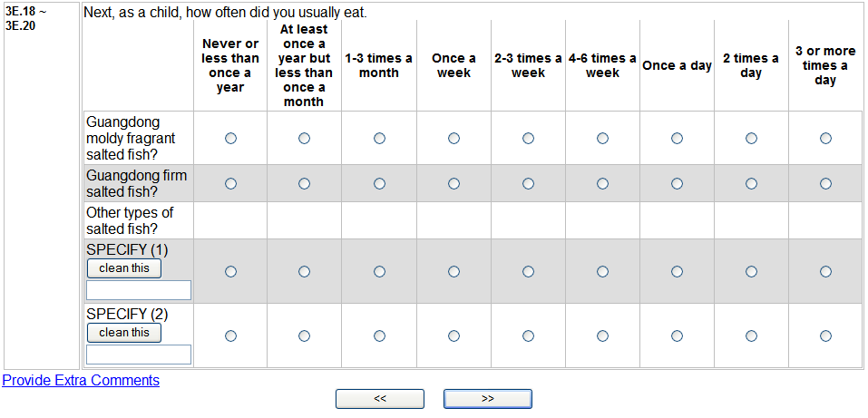868x418 pixels.
Task: Choose 'Once a week' for SPECIFY (2) row
Action: 454,335
